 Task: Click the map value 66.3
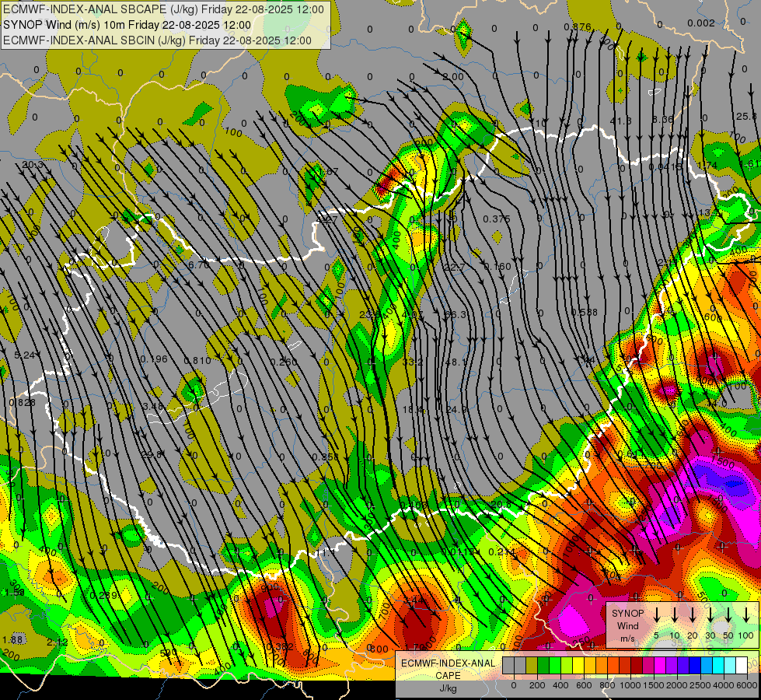click(456, 315)
